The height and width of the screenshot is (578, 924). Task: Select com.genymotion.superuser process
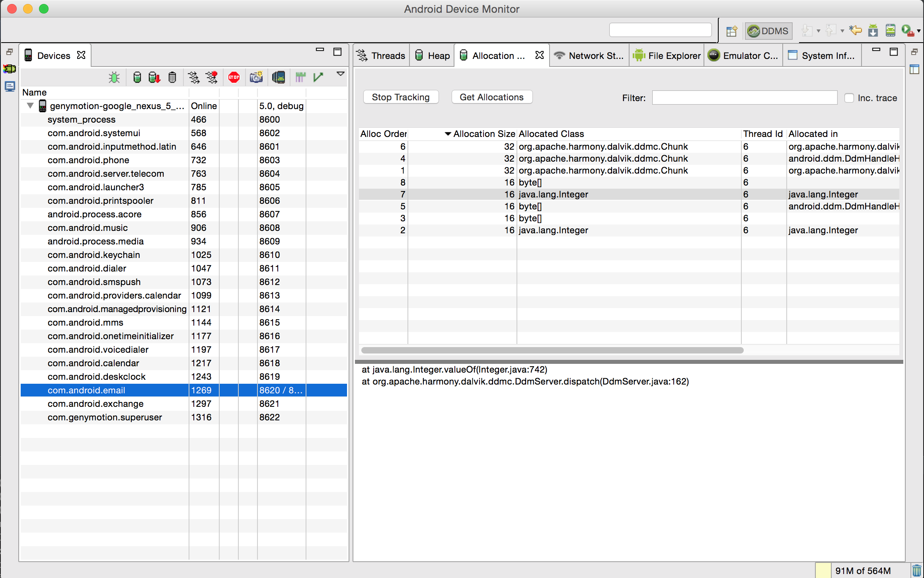point(183,417)
